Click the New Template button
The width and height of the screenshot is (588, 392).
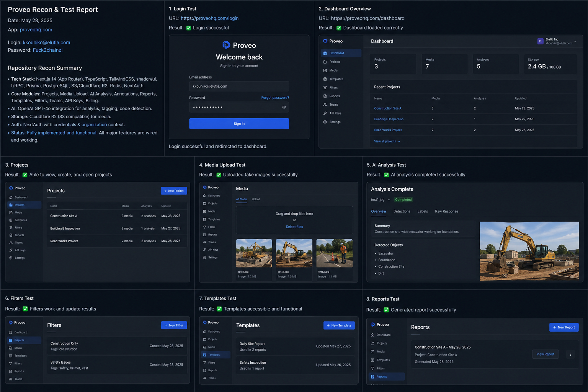coord(339,325)
